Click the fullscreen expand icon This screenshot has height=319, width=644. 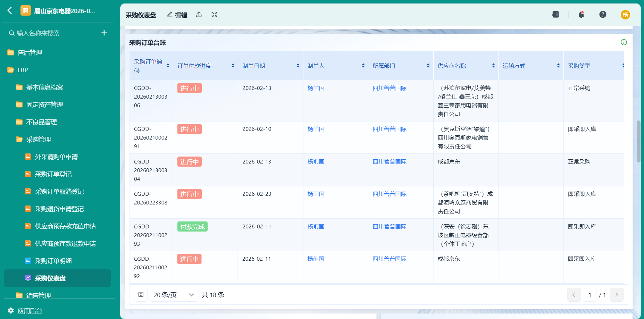point(214,15)
